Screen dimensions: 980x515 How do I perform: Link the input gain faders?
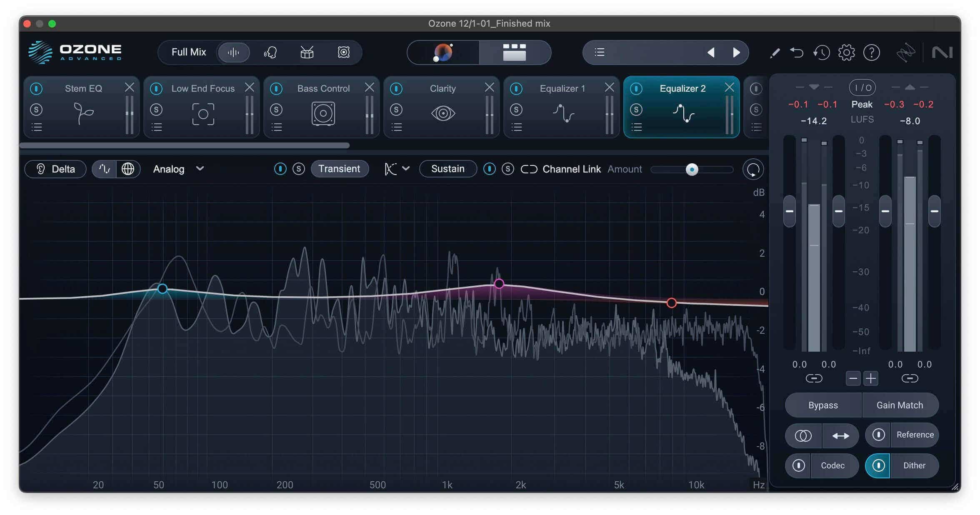coord(814,378)
